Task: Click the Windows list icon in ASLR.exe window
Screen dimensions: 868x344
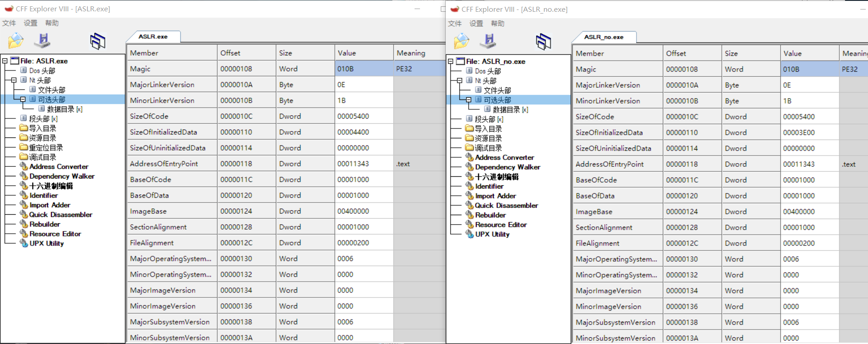Action: pyautogui.click(x=98, y=41)
